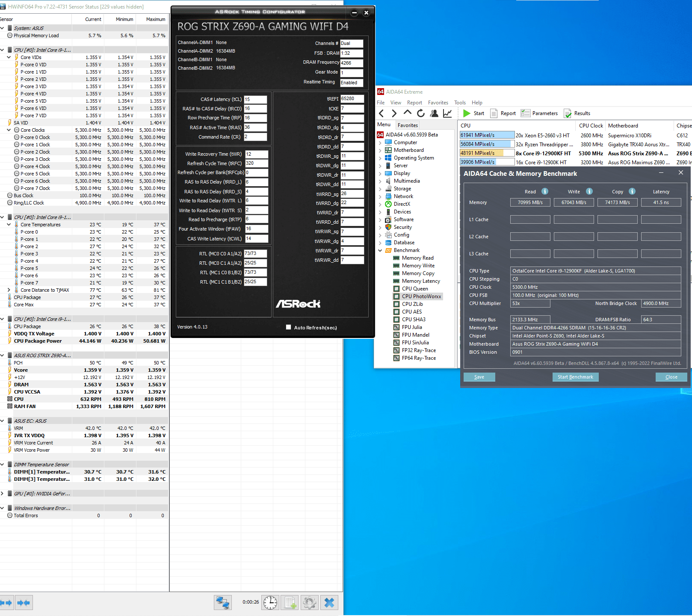
Task: Click the AIDA64 Refresh toolbar icon
Action: click(421, 113)
